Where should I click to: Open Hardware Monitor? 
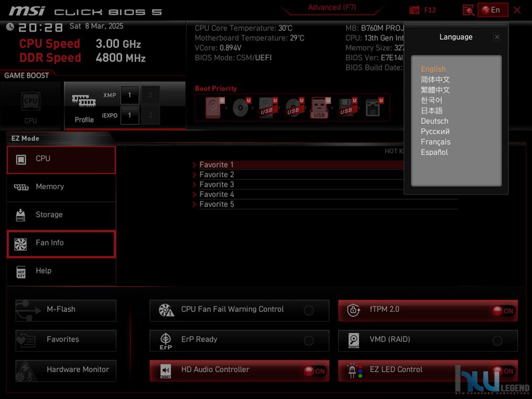[x=66, y=371]
